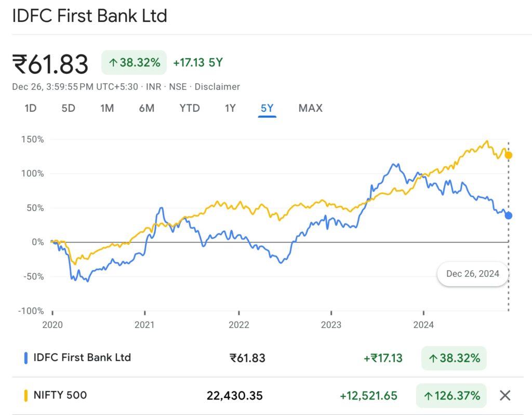Open the 1M chart view
The width and height of the screenshot is (532, 415).
[x=107, y=108]
